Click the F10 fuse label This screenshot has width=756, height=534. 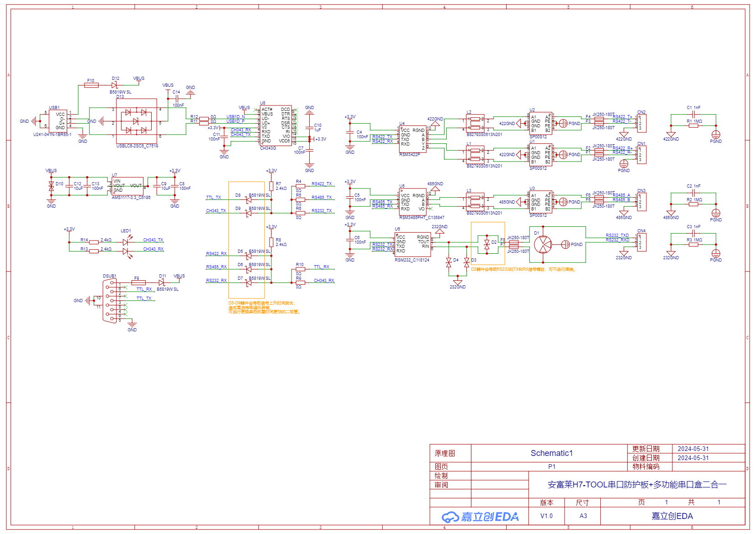pyautogui.click(x=90, y=81)
